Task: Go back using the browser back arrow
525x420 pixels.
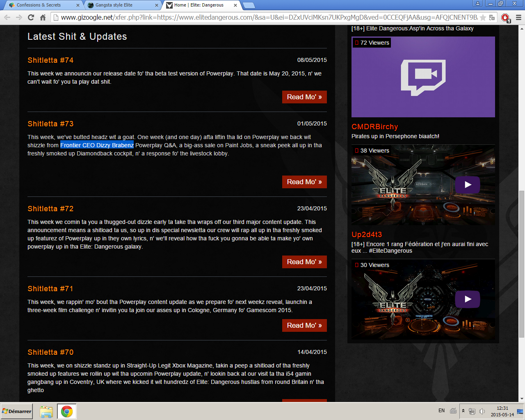Action: pyautogui.click(x=7, y=17)
